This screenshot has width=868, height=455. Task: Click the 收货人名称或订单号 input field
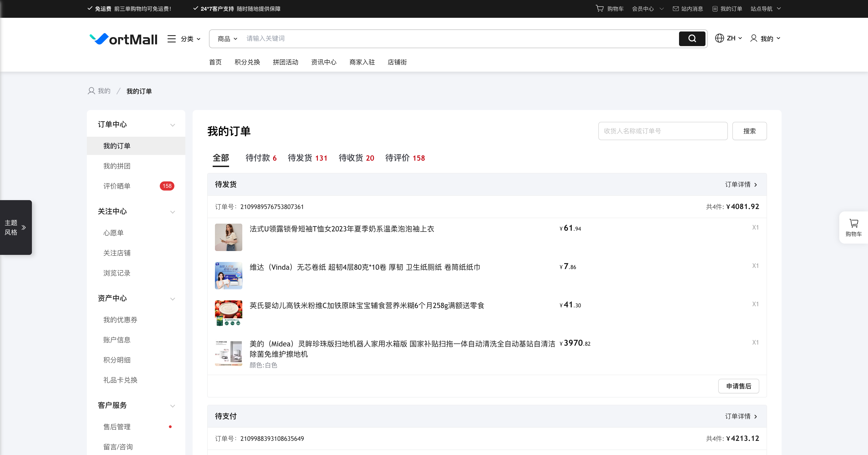coord(663,131)
